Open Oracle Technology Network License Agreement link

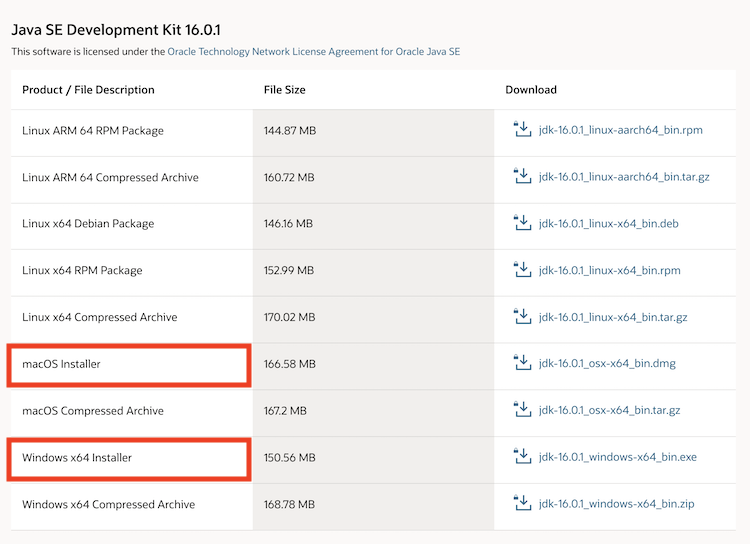(314, 52)
